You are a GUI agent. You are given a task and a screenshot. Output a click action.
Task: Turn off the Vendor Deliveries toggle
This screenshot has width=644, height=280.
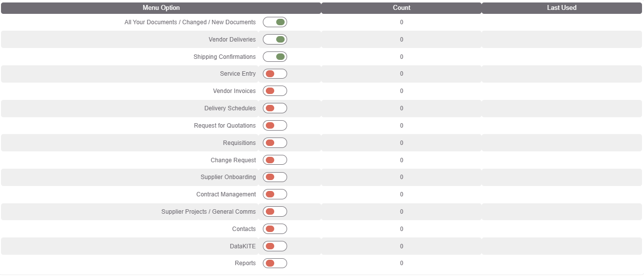(x=275, y=40)
